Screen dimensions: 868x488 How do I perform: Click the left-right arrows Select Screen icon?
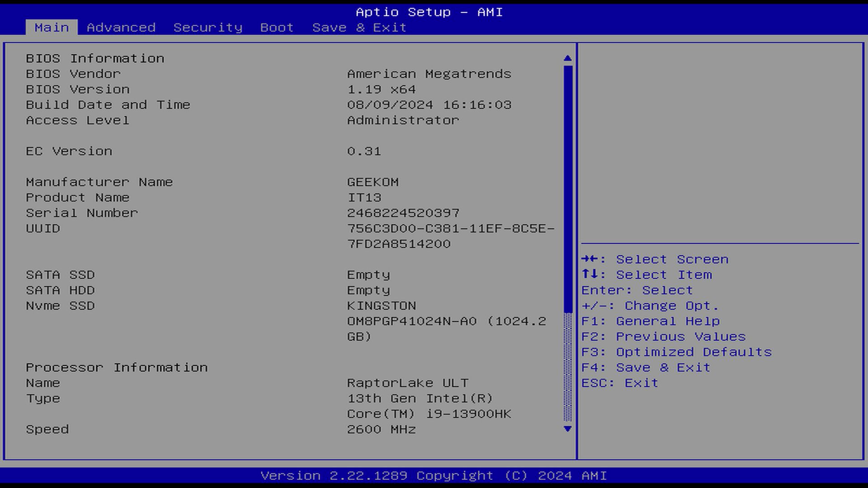[590, 259]
